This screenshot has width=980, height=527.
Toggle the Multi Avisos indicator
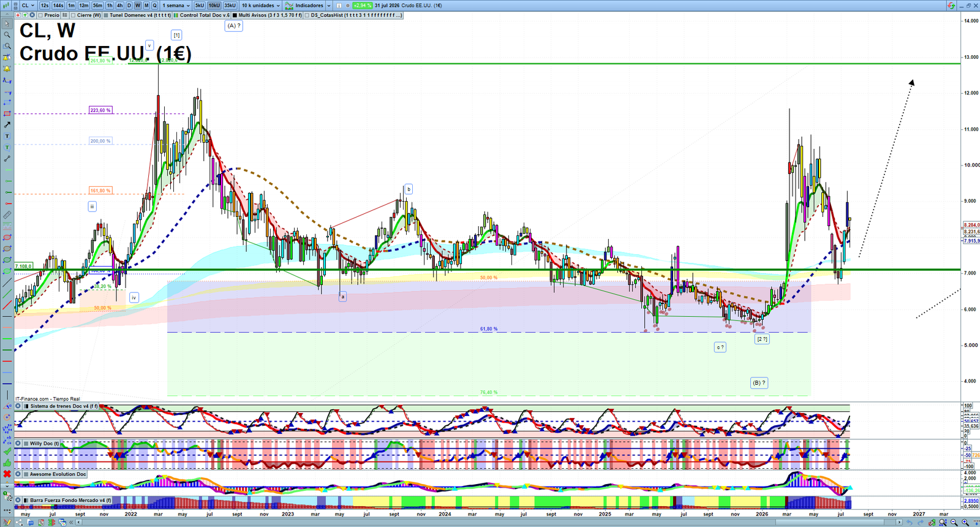[235, 15]
